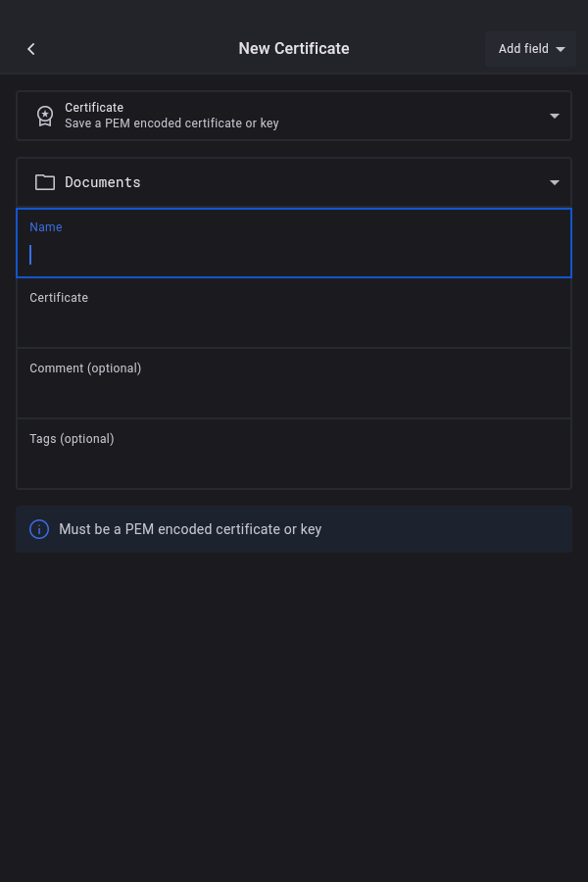
Task: Click into the Tags (optional) field
Action: pyautogui.click(x=294, y=466)
